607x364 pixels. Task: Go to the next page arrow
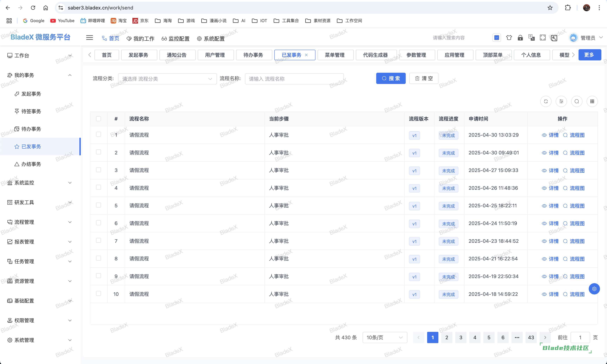click(x=545, y=337)
